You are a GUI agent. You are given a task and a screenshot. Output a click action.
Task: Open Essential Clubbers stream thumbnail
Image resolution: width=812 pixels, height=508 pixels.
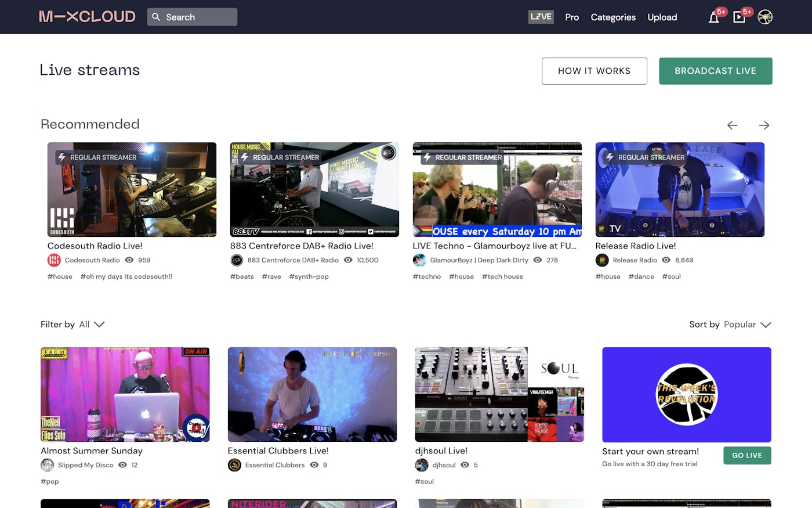[312, 394]
